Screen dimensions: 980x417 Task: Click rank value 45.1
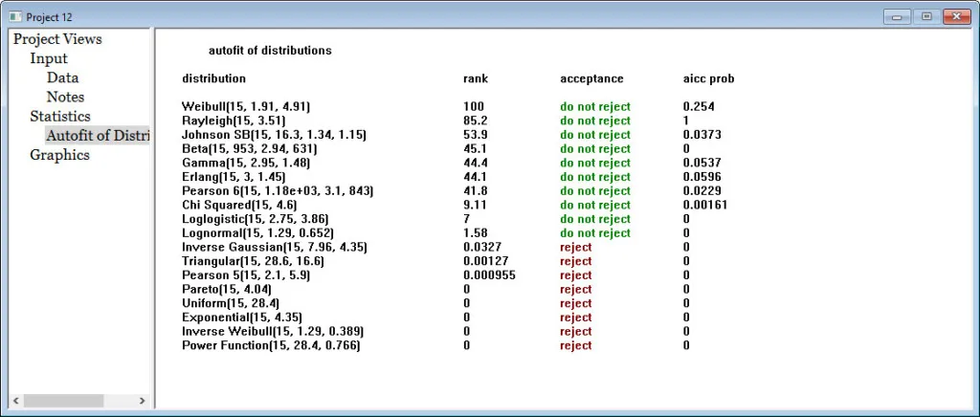point(475,148)
